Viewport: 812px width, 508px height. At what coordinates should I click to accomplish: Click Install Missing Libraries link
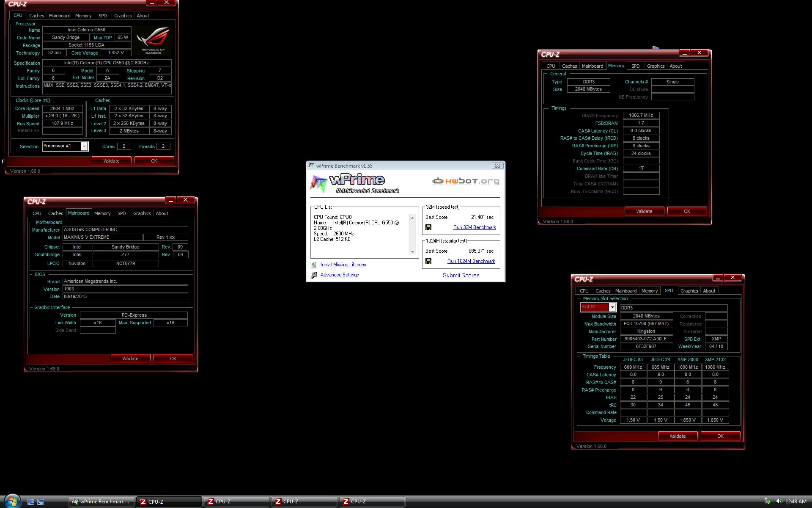343,265
